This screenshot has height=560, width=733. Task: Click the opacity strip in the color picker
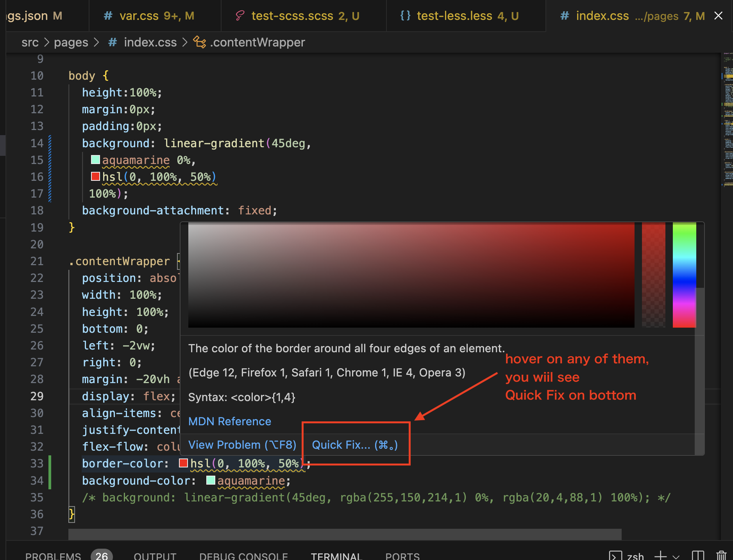pos(654,275)
